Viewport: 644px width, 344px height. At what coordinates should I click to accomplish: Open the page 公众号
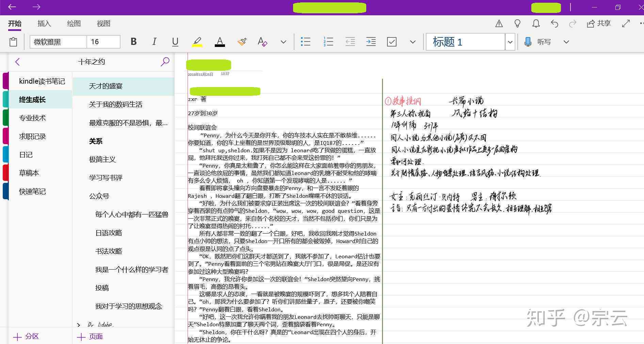coord(124,196)
